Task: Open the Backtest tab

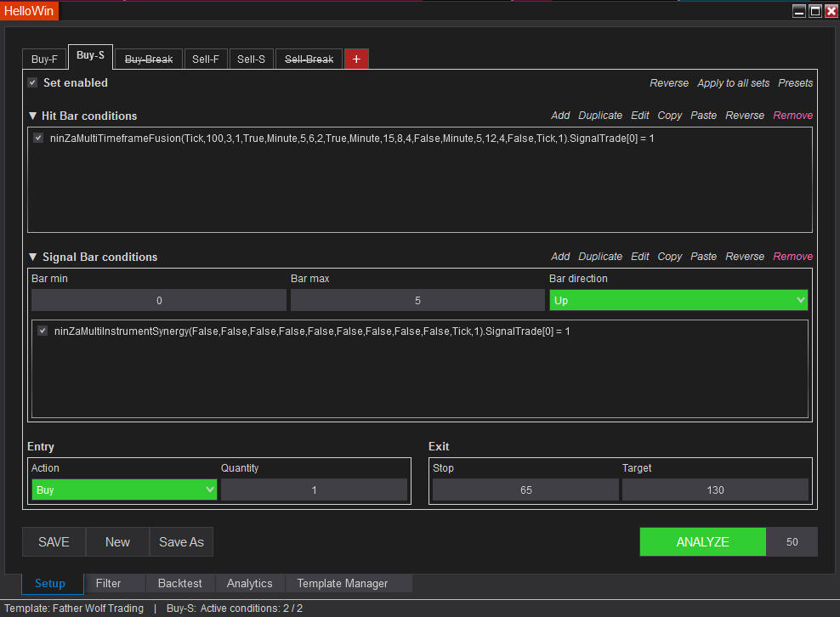Action: click(180, 583)
